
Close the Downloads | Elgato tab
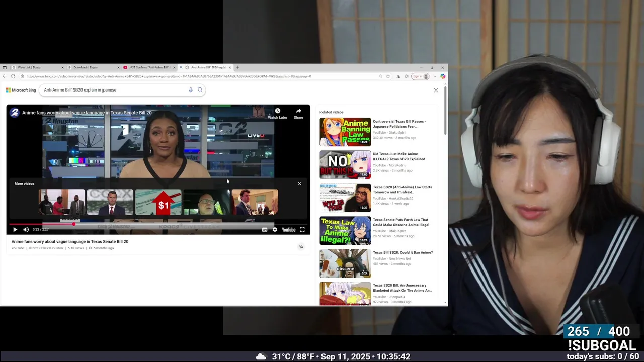pyautogui.click(x=119, y=67)
